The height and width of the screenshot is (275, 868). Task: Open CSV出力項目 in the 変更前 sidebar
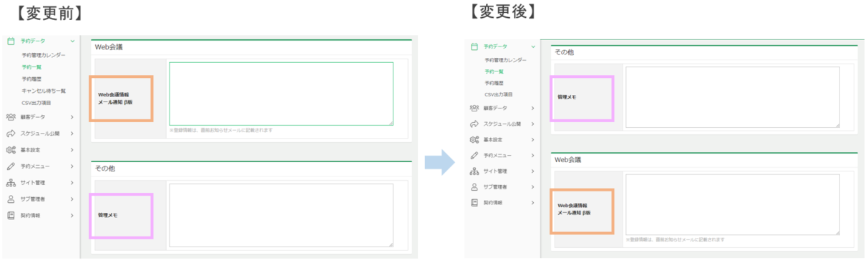(36, 103)
